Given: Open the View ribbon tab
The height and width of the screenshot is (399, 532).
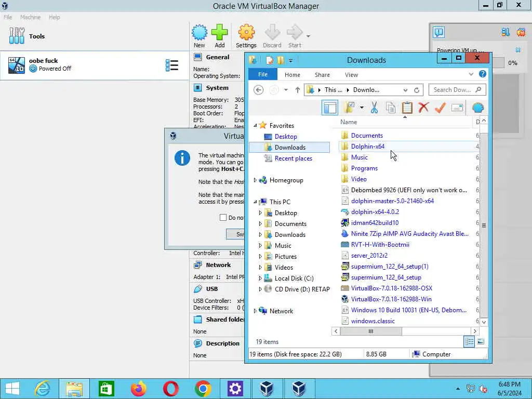Looking at the screenshot, I should 352,75.
